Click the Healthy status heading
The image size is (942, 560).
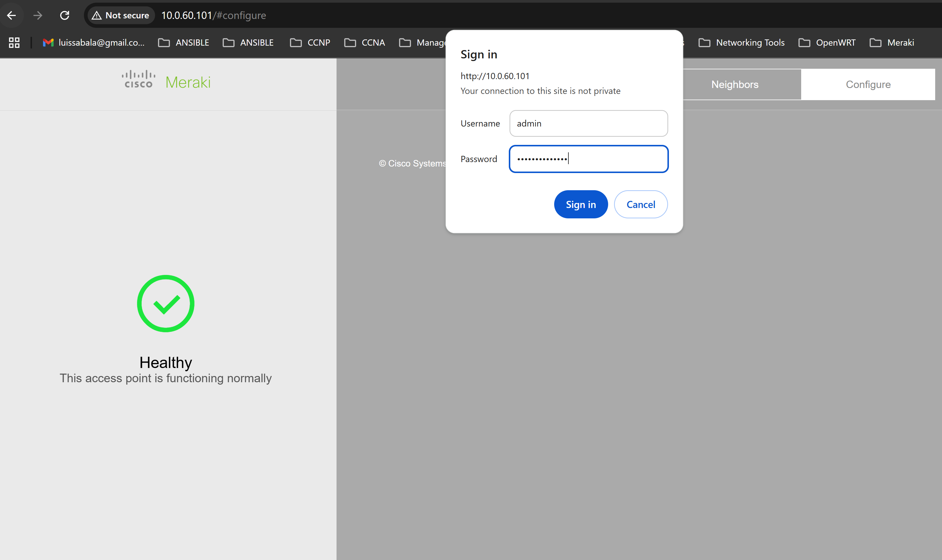[x=166, y=363]
